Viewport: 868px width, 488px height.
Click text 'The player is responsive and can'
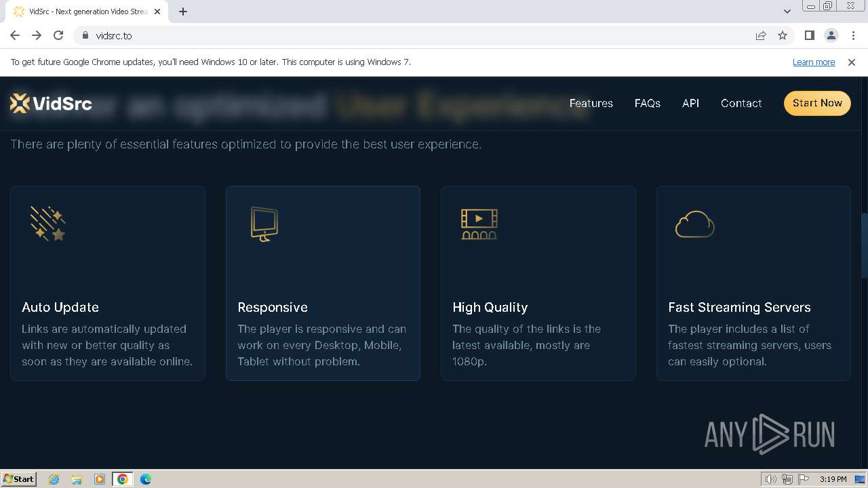click(321, 329)
